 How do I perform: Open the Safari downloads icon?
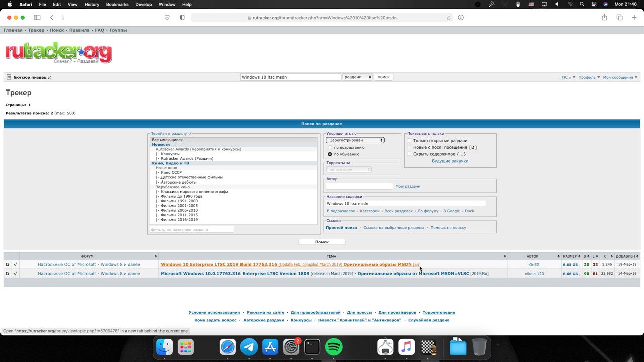pos(461,18)
